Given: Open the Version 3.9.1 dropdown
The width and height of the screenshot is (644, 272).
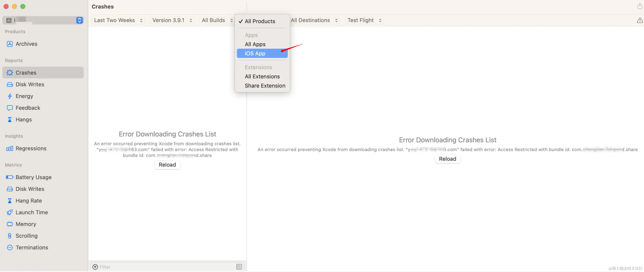Looking at the screenshot, I should 172,20.
